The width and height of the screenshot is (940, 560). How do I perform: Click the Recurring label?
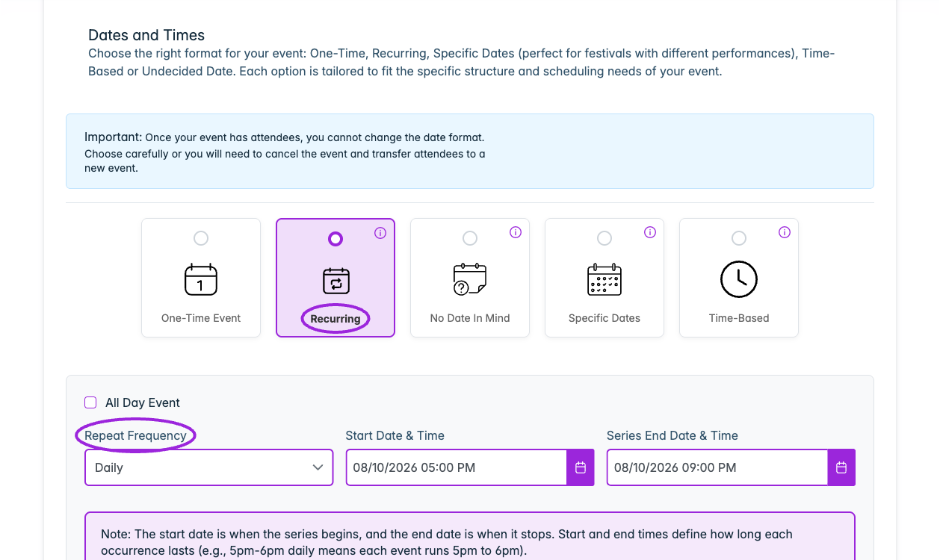click(336, 319)
